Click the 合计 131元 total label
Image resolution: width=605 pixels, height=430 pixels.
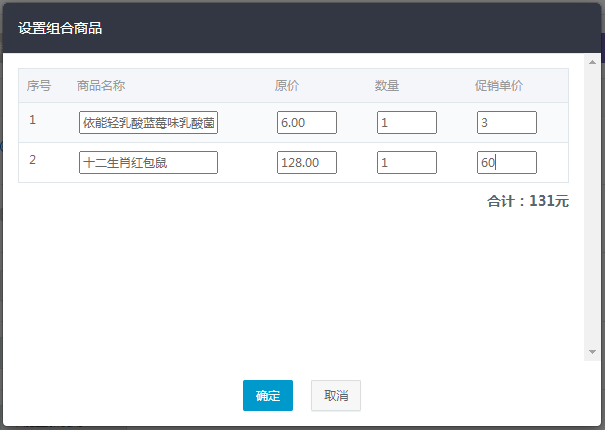click(x=528, y=201)
